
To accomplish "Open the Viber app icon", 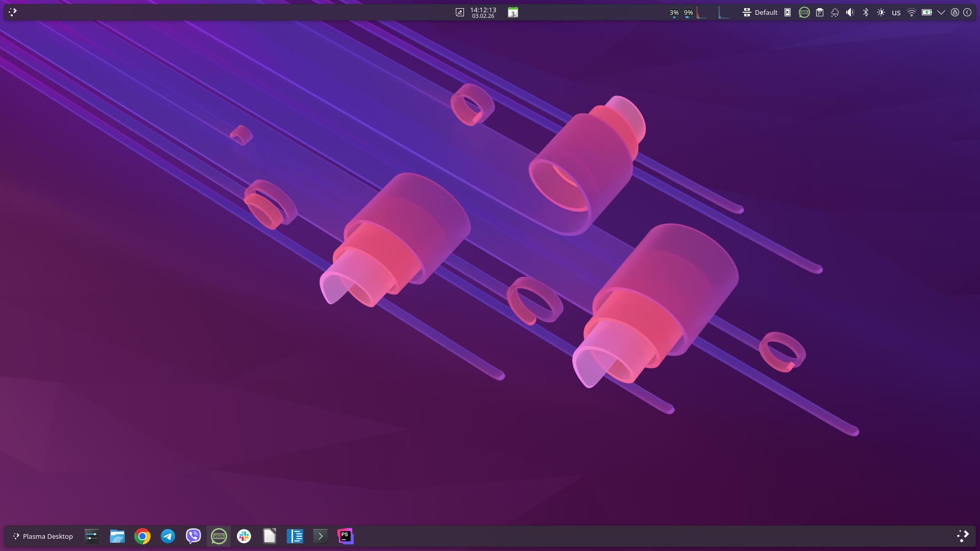I will (193, 536).
